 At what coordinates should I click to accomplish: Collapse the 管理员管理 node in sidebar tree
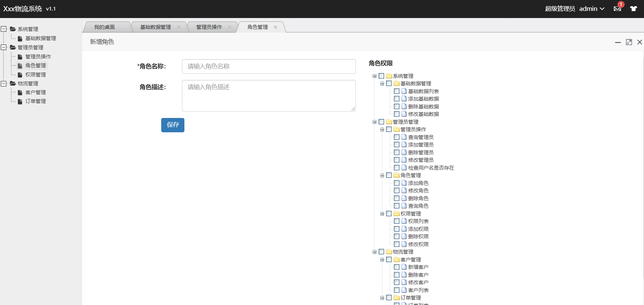4,47
